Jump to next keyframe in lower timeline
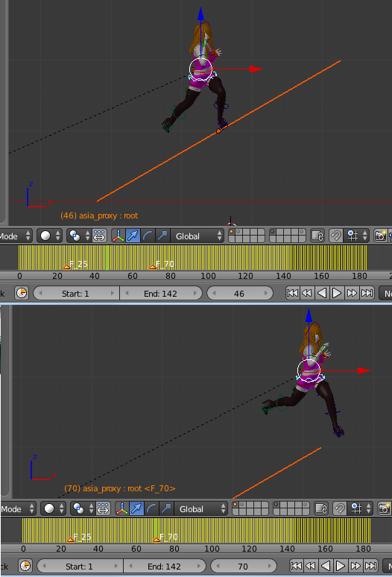The image size is (392, 577). point(355,566)
